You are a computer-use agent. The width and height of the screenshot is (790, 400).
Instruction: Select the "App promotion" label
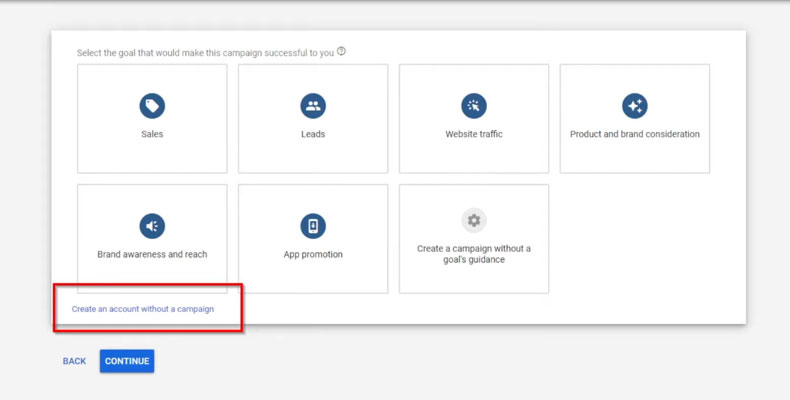[313, 254]
